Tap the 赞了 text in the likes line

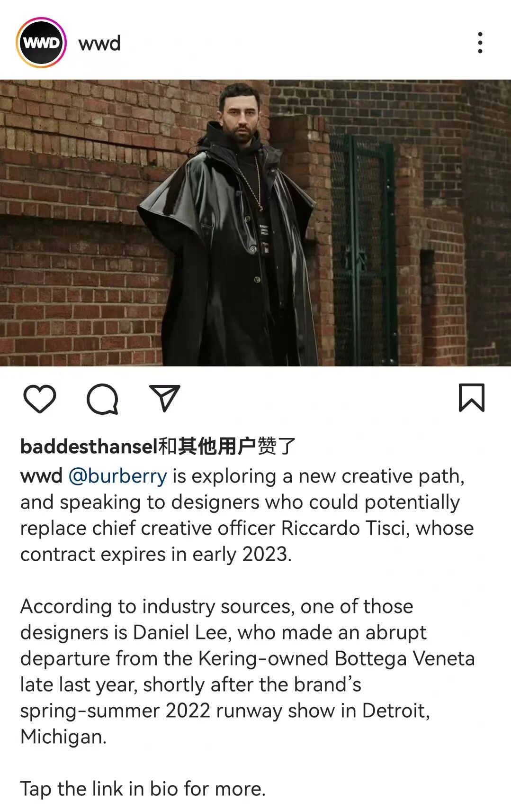point(277,446)
